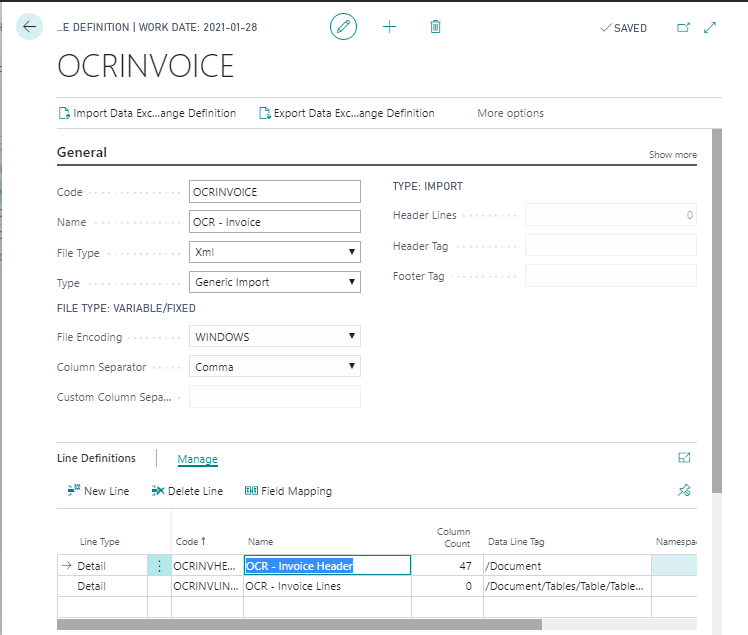Open More options menu

510,113
